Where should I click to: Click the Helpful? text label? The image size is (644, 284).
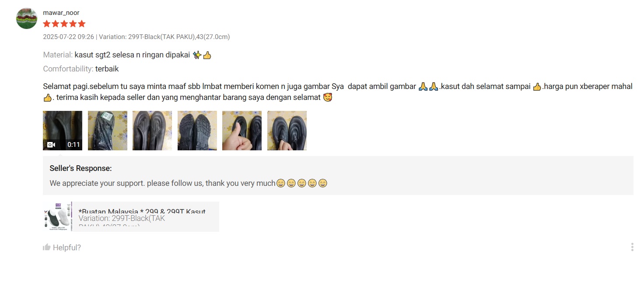coord(67,248)
